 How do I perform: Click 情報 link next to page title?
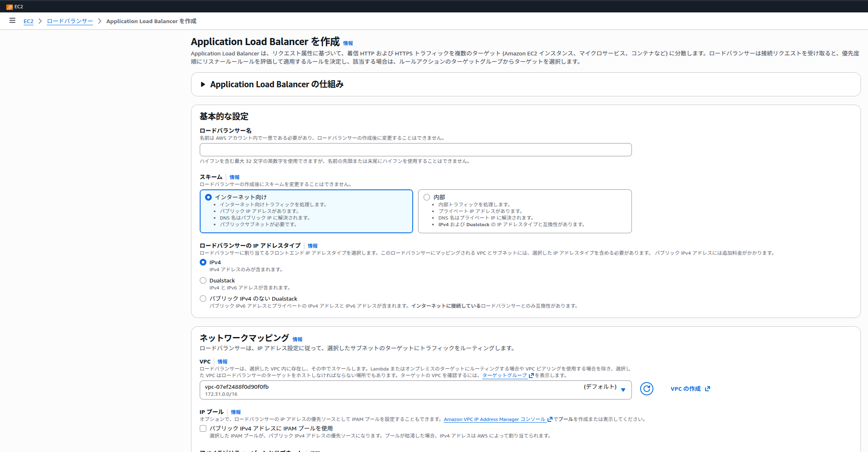[x=348, y=43]
